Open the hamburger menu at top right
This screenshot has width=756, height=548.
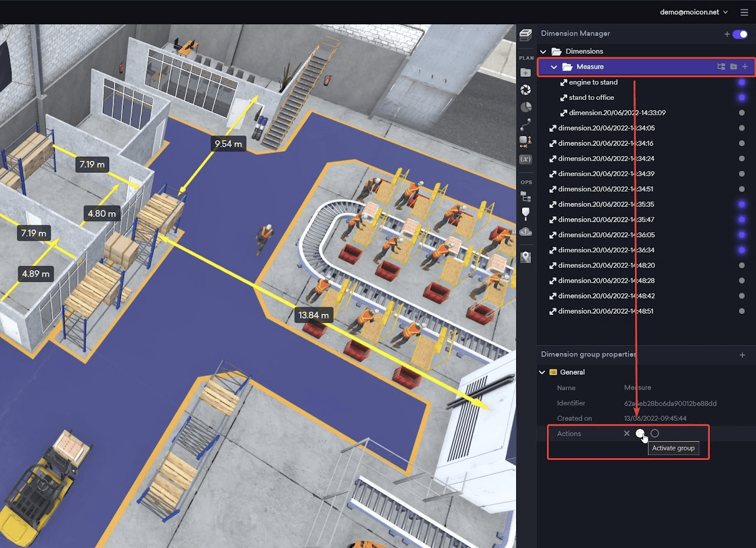click(x=744, y=12)
